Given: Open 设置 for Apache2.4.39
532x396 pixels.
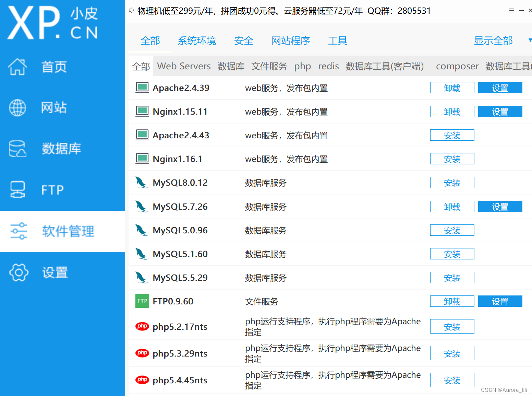Looking at the screenshot, I should click(500, 88).
